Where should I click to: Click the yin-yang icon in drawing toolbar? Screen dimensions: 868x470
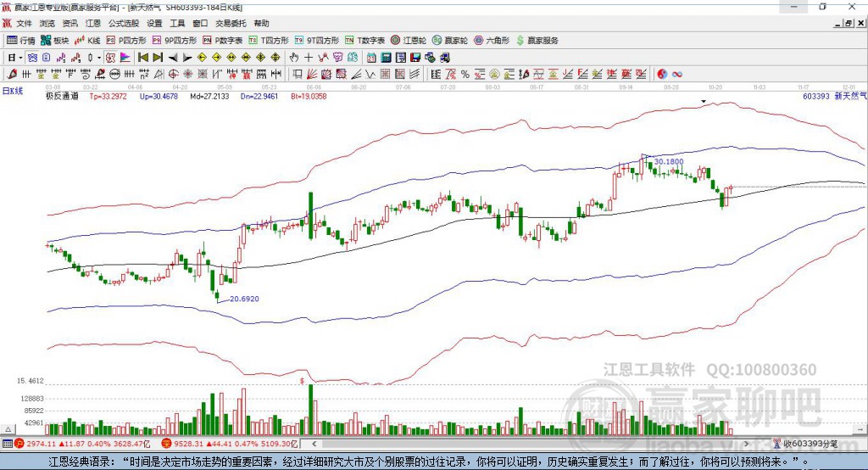pos(661,75)
